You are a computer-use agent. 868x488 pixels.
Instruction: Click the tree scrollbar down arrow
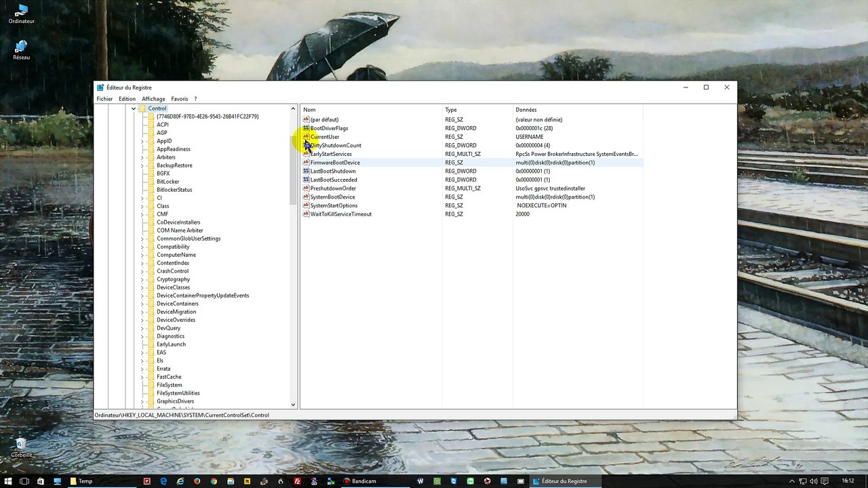[294, 405]
